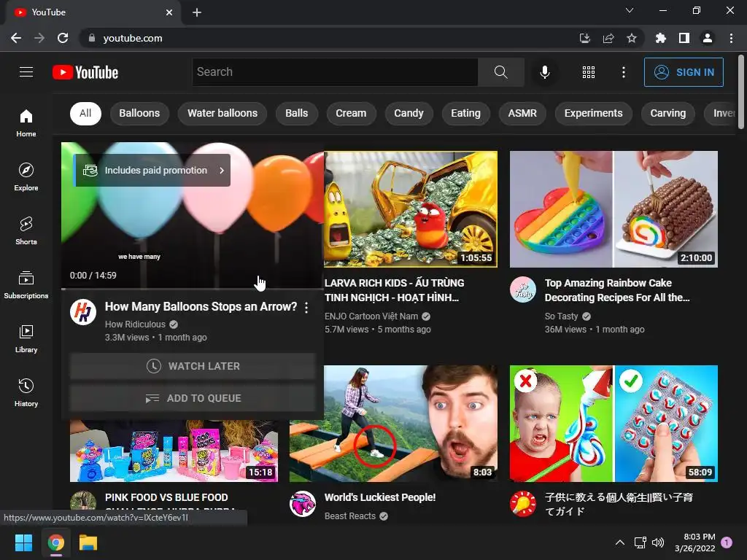This screenshot has width=747, height=560.
Task: Open the YouTube guide hamburger menu
Action: point(26,72)
